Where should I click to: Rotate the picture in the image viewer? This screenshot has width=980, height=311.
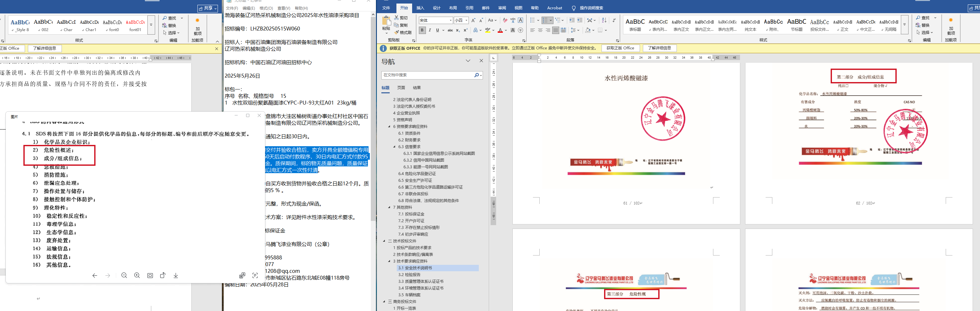pyautogui.click(x=163, y=275)
